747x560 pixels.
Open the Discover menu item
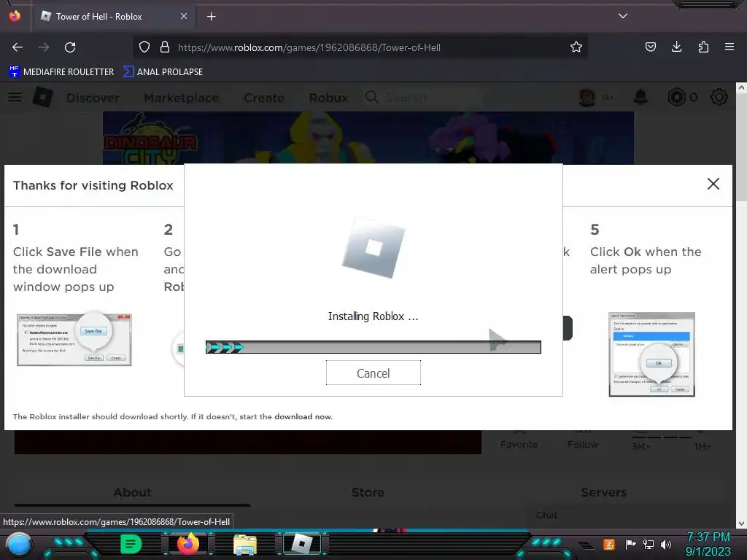click(x=93, y=98)
